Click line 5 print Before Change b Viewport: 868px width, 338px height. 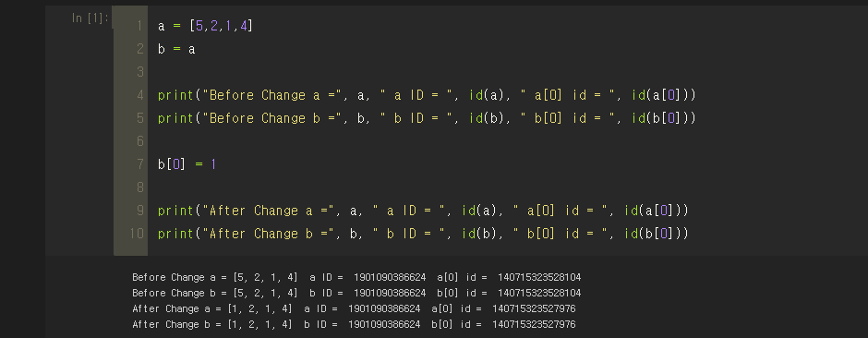pos(427,118)
